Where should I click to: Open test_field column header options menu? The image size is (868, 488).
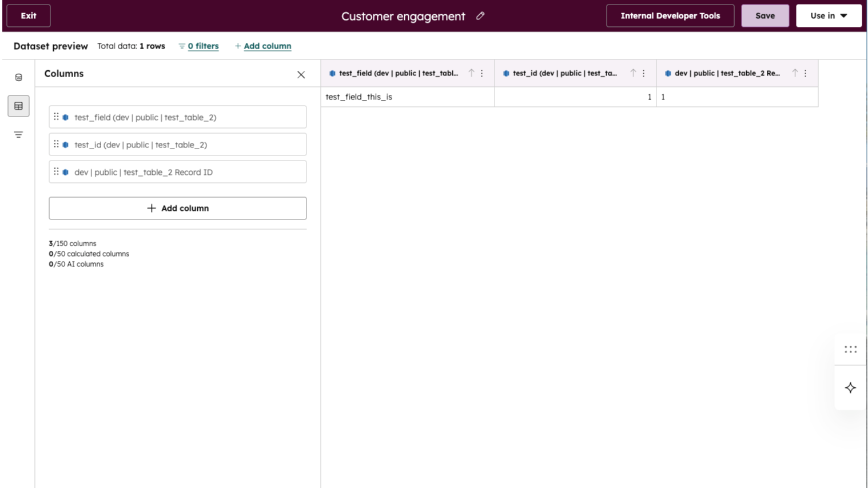[482, 73]
